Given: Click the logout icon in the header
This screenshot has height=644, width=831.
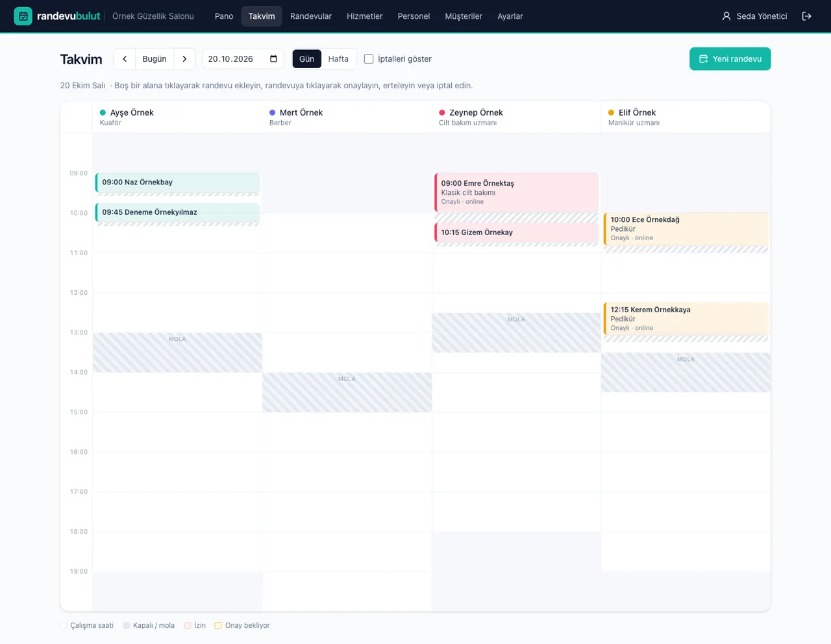Looking at the screenshot, I should point(806,16).
